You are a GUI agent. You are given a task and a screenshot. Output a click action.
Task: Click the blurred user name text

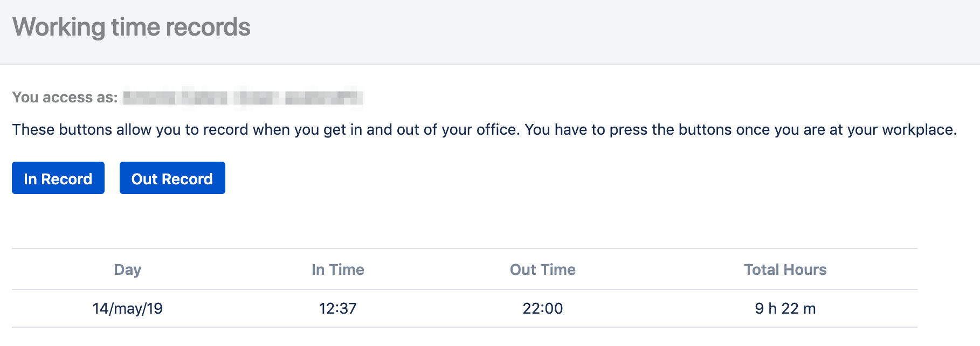tap(243, 98)
